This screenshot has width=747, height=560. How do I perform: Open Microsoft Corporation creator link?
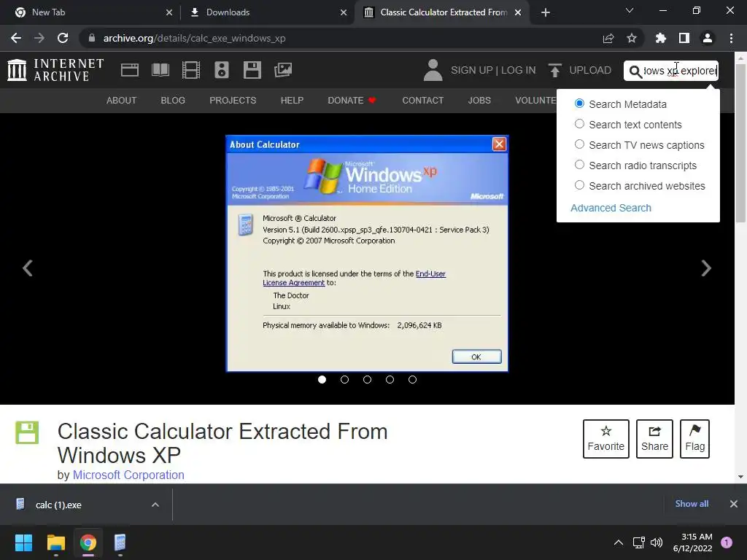(128, 475)
